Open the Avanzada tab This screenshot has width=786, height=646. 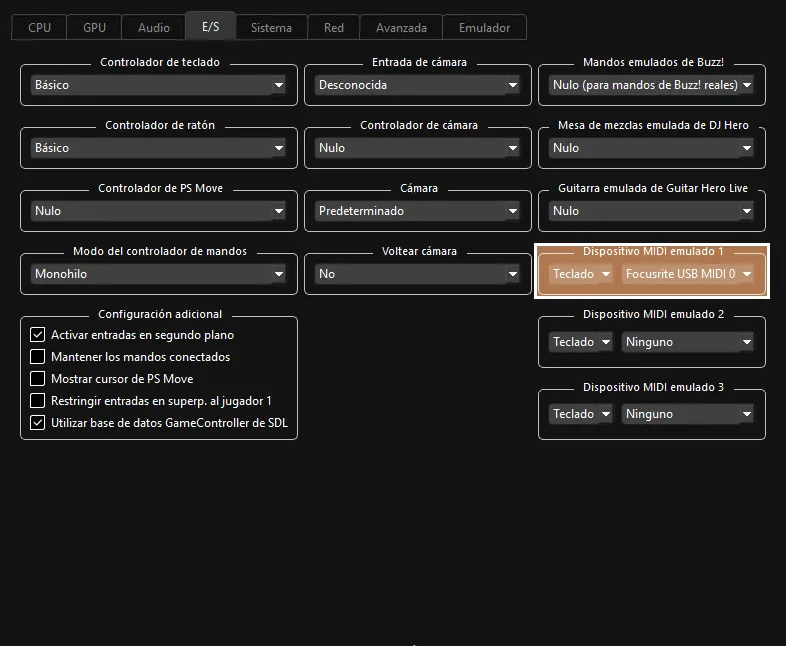pos(401,28)
